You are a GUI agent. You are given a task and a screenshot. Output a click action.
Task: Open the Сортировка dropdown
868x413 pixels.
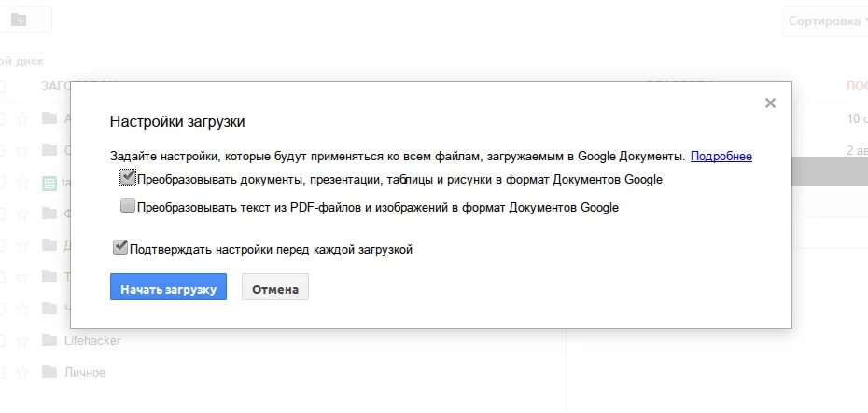[825, 21]
